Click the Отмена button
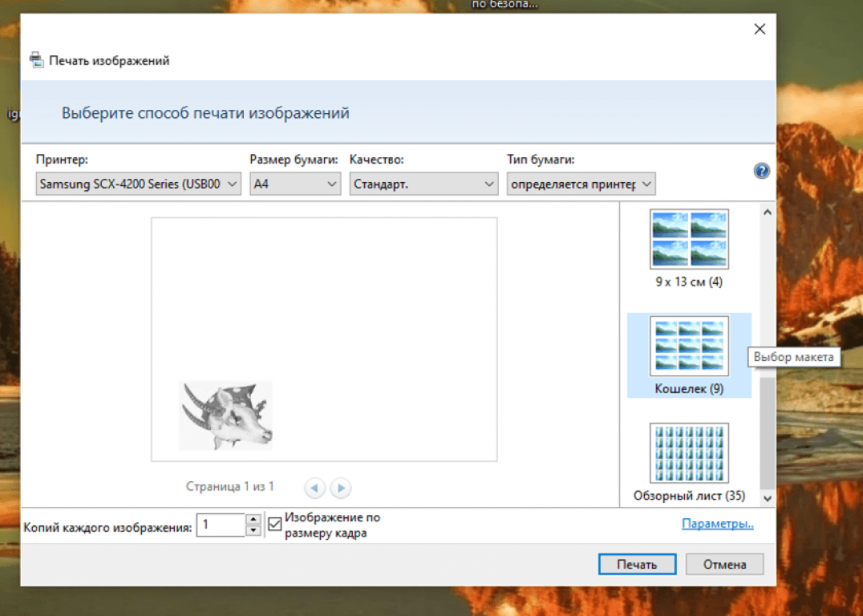 [x=724, y=565]
